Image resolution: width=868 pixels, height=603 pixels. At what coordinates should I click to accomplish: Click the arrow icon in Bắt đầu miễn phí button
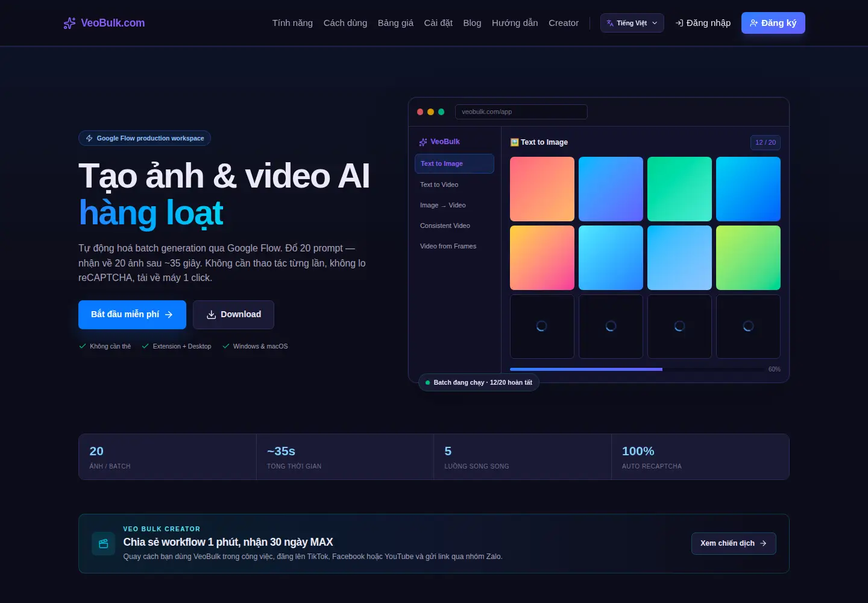pyautogui.click(x=169, y=315)
